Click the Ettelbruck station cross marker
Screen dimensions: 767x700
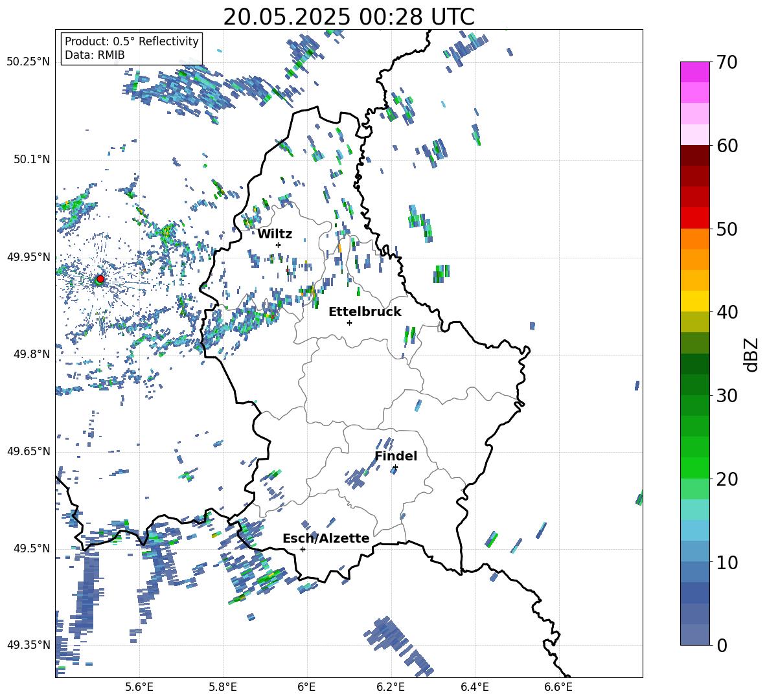tap(349, 322)
